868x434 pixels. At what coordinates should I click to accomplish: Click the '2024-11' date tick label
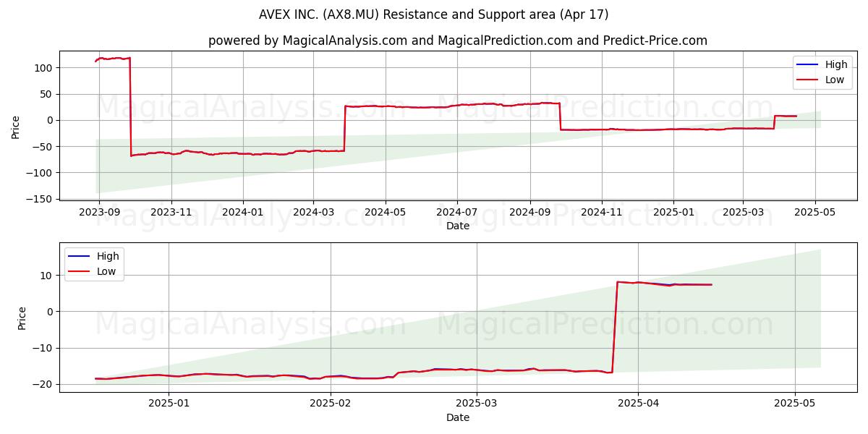pyautogui.click(x=602, y=213)
